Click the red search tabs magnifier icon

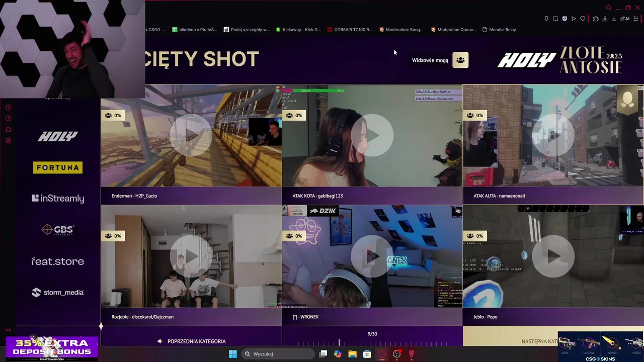click(x=608, y=8)
